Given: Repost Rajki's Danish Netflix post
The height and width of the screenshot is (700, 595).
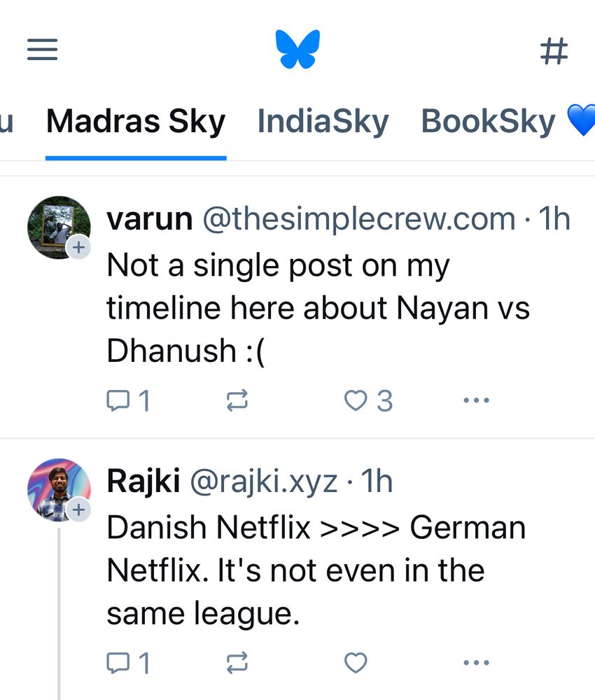Looking at the screenshot, I should point(237,662).
